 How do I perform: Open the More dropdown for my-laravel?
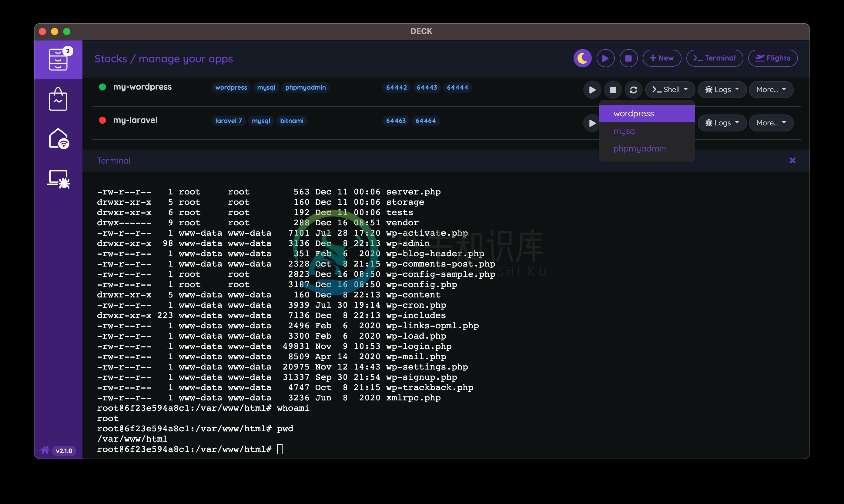[x=771, y=123]
